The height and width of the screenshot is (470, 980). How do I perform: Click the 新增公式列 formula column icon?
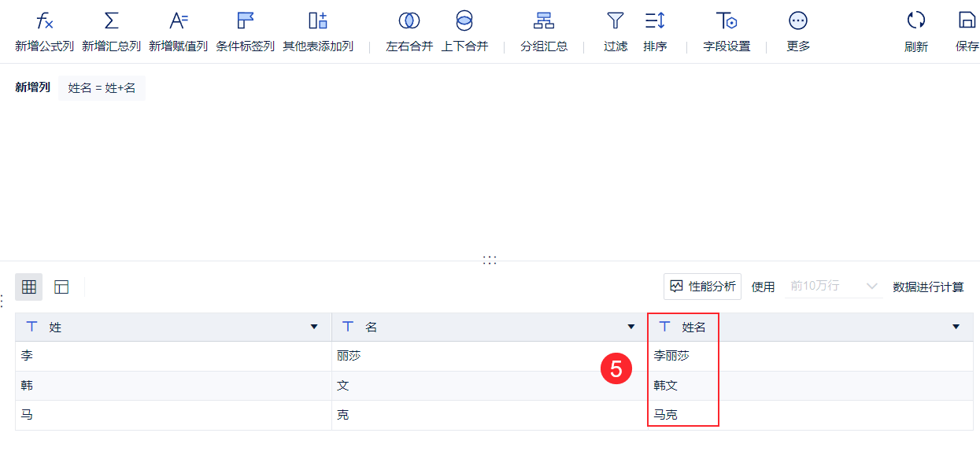44,21
